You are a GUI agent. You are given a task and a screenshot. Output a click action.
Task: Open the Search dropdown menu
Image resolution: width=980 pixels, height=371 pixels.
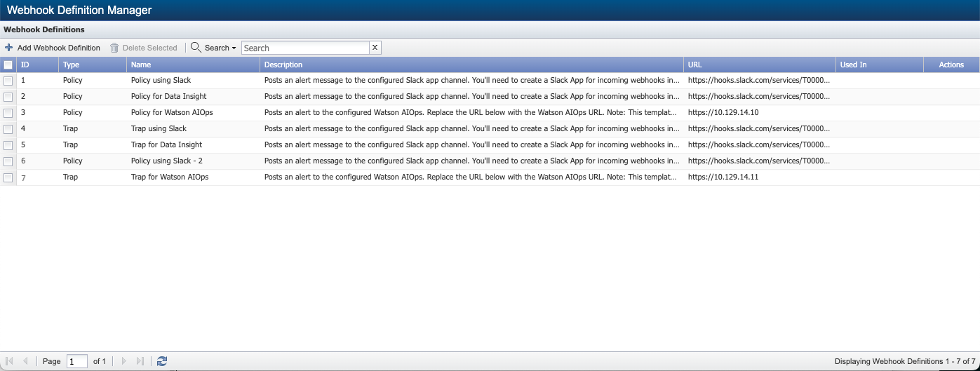pyautogui.click(x=214, y=48)
